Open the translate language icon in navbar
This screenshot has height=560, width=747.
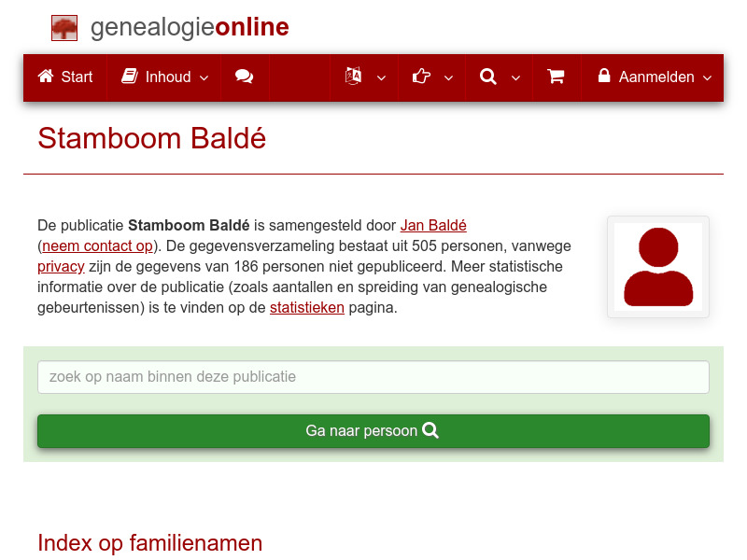(352, 77)
